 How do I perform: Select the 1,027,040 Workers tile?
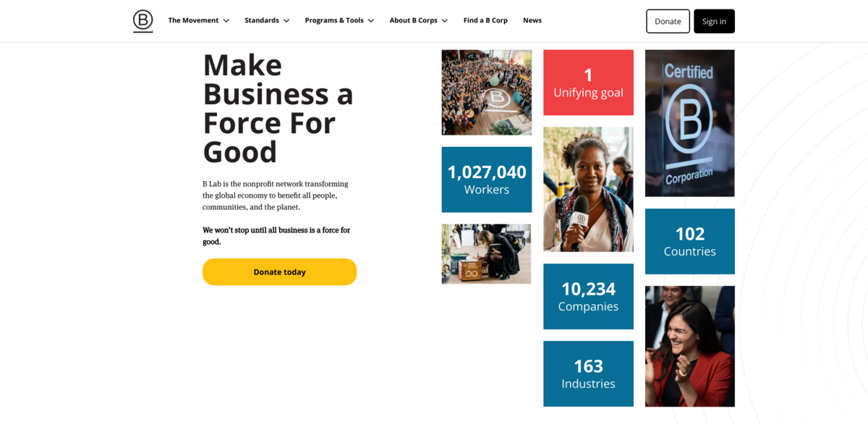[x=486, y=180]
